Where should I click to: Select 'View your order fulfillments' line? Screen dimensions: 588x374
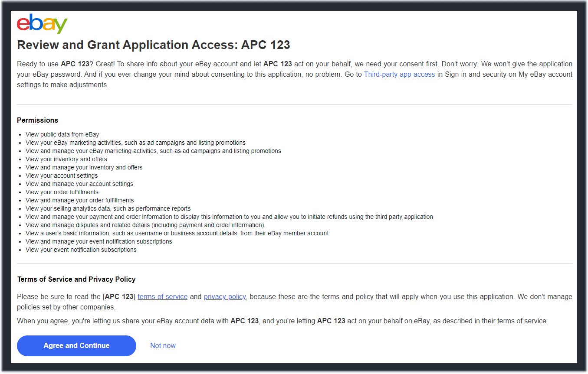[62, 192]
